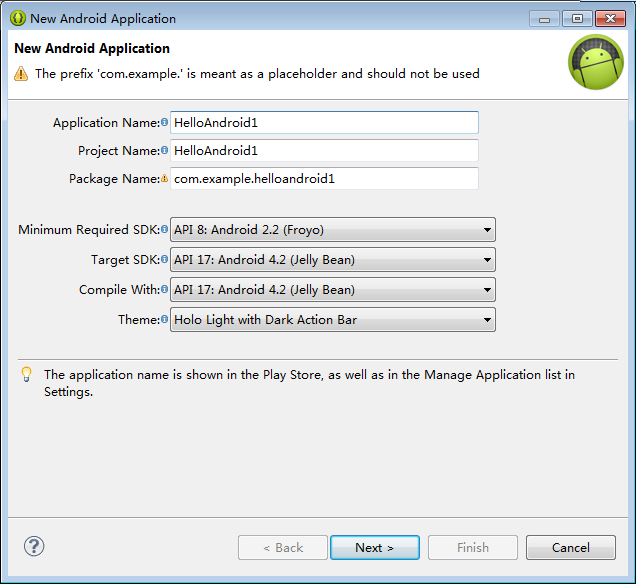Click warning icon next to Package Name

tap(164, 178)
